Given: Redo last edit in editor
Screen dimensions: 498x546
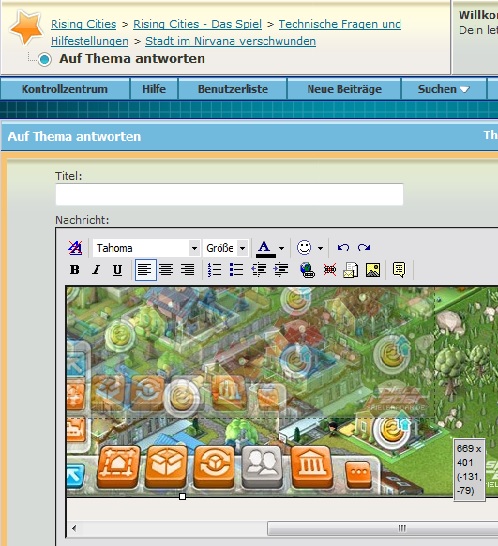Looking at the screenshot, I should click(364, 248).
